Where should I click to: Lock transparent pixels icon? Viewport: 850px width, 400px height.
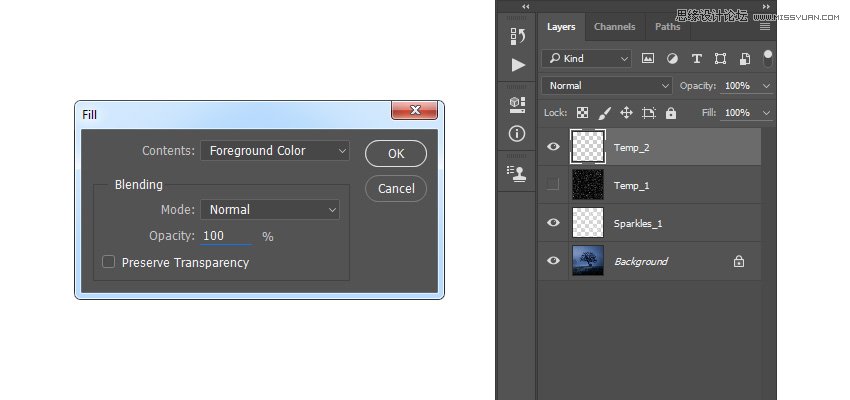582,113
